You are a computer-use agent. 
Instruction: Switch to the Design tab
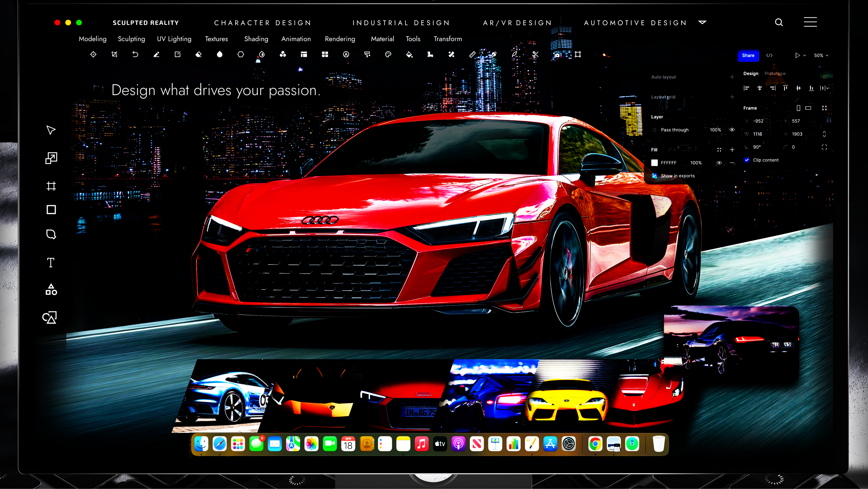point(751,73)
